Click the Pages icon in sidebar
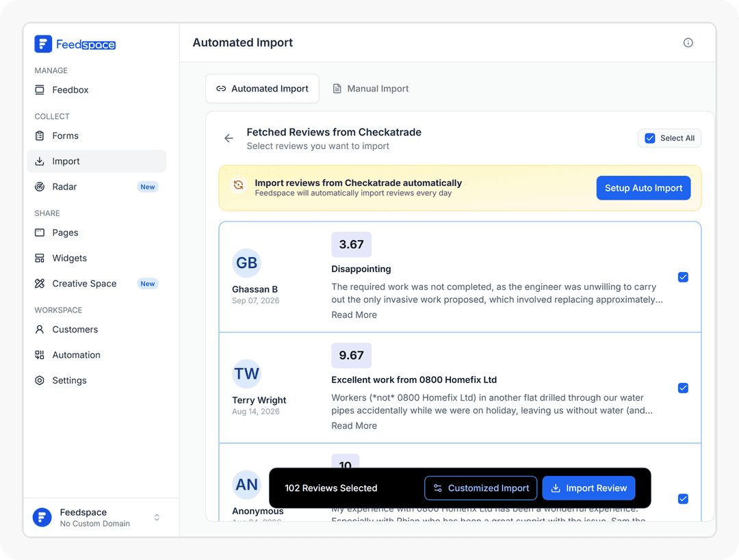Image resolution: width=739 pixels, height=560 pixels. [40, 232]
